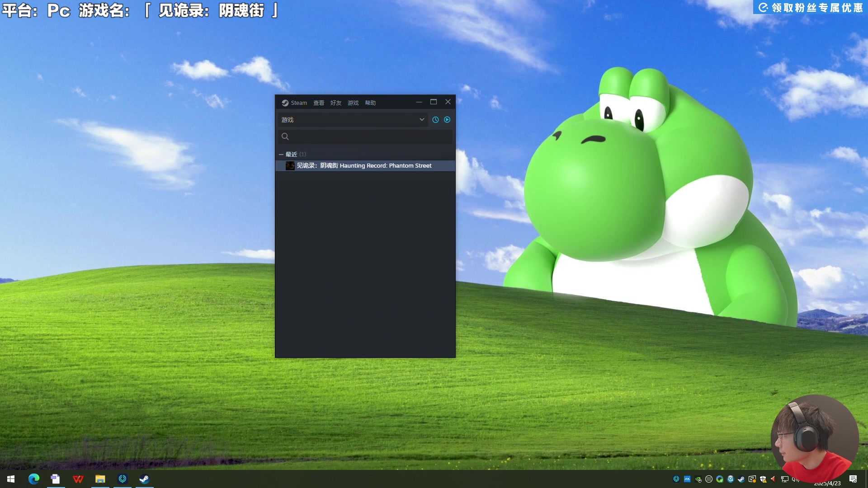Open the teal circular app on taskbar
The height and width of the screenshot is (488, 868).
(123, 479)
